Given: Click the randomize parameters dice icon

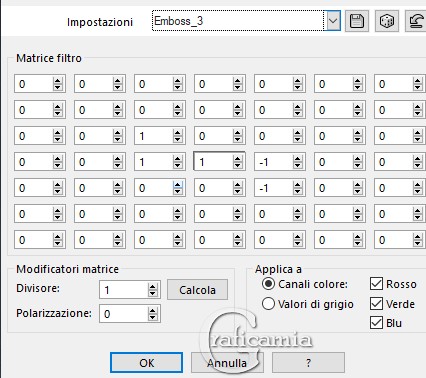Looking at the screenshot, I should (x=386, y=21).
